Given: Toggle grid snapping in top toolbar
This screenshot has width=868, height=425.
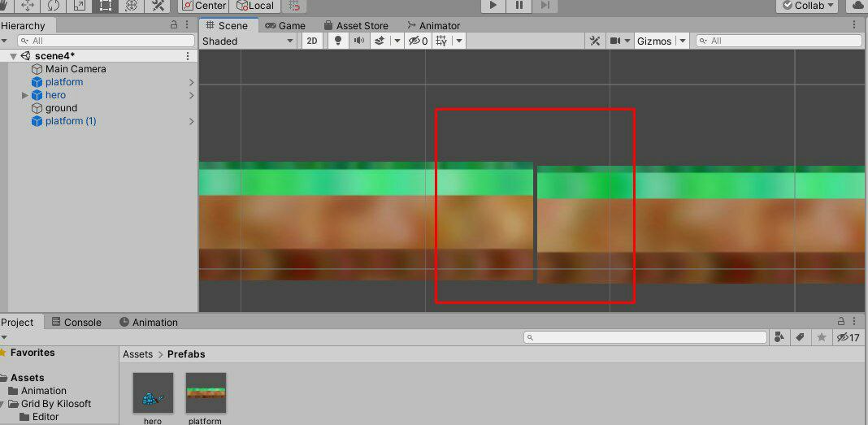Looking at the screenshot, I should coord(294,6).
